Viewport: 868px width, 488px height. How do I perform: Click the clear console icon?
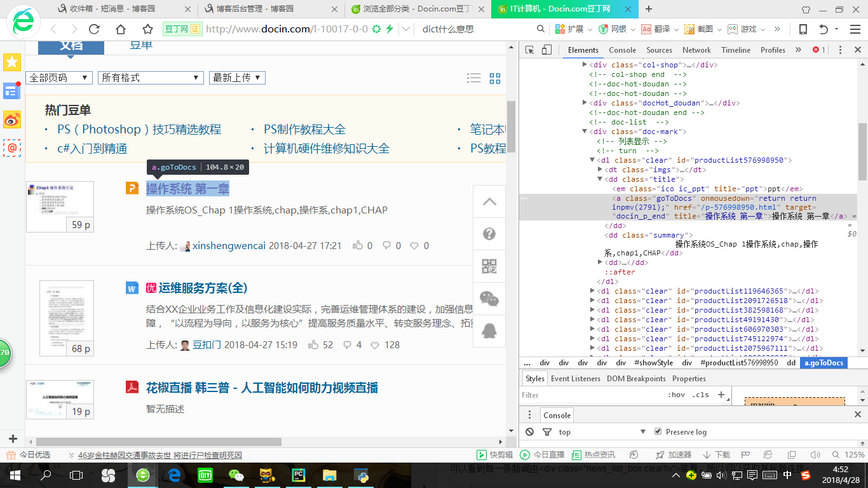tap(529, 431)
